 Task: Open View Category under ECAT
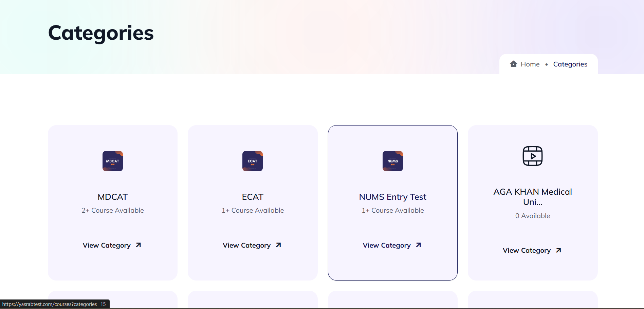(246, 245)
